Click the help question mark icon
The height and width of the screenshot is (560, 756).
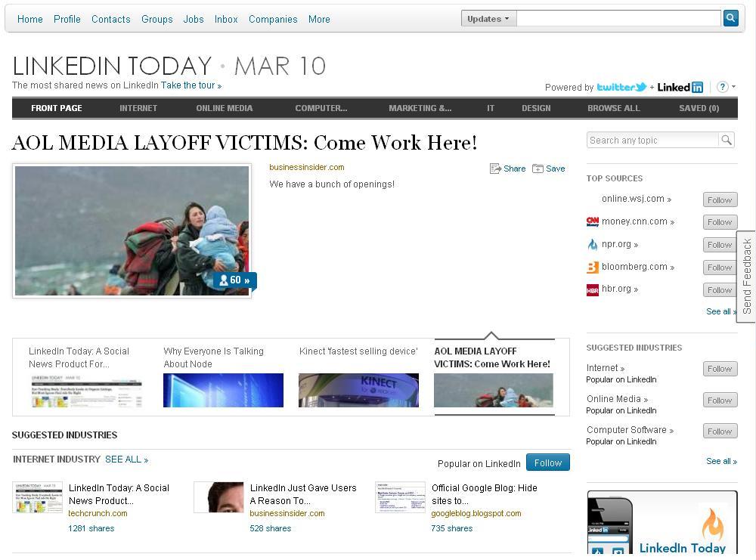pyautogui.click(x=722, y=87)
